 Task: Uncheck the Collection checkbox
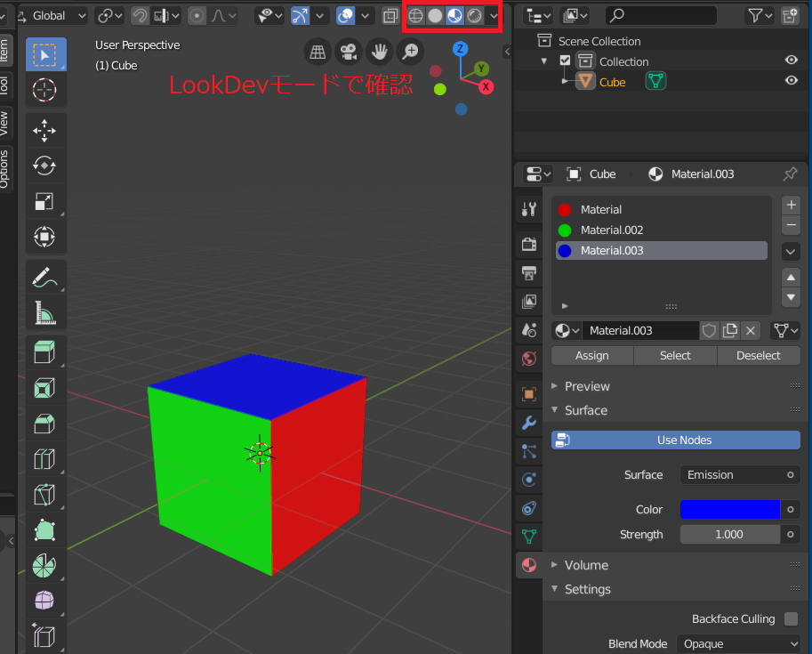(x=565, y=61)
